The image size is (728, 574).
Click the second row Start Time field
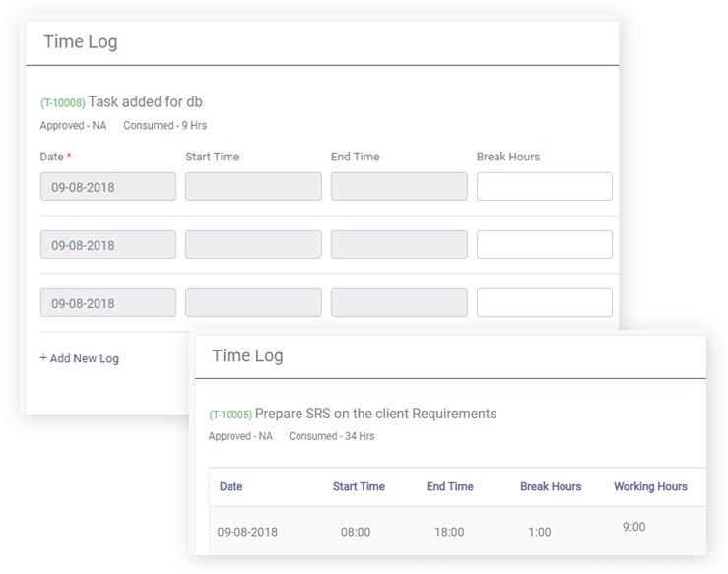253,245
